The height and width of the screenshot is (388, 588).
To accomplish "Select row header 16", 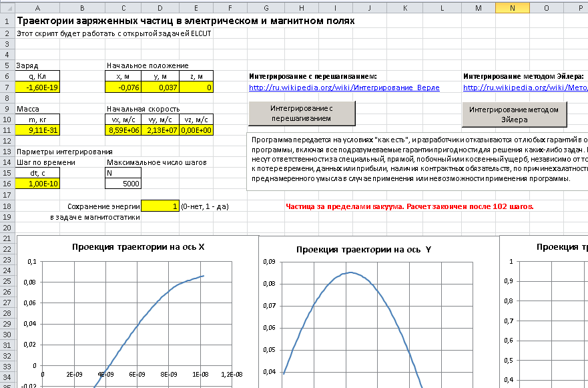I will point(7,184).
